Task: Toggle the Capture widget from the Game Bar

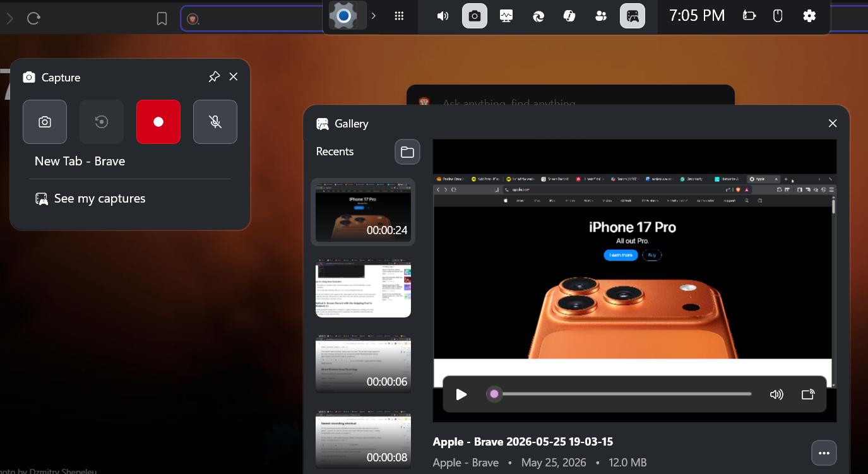Action: pos(475,16)
